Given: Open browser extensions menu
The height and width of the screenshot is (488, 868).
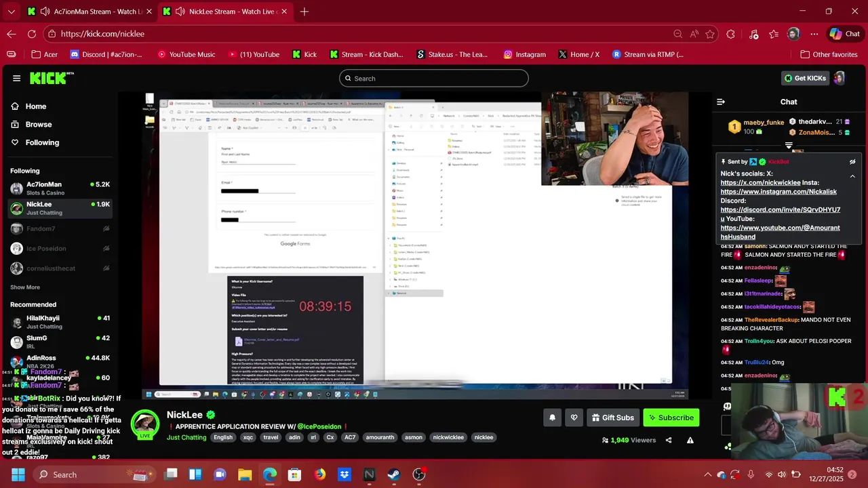Looking at the screenshot, I should click(x=730, y=34).
